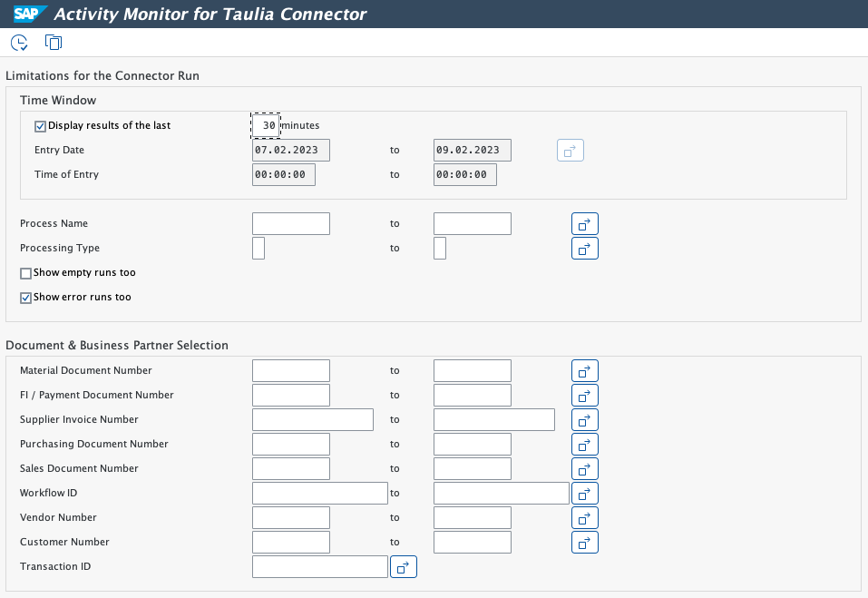
Task: Click Entry Date from field 07.02.2023
Action: pos(291,150)
